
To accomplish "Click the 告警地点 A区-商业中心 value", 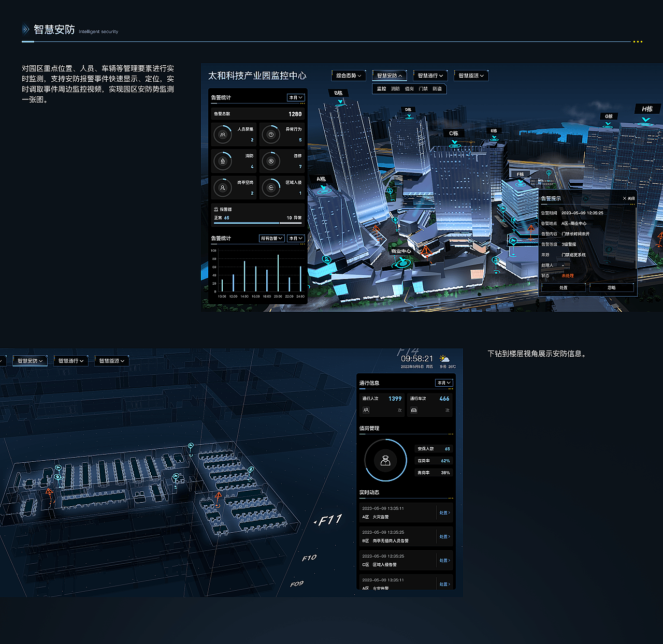I will tap(574, 223).
